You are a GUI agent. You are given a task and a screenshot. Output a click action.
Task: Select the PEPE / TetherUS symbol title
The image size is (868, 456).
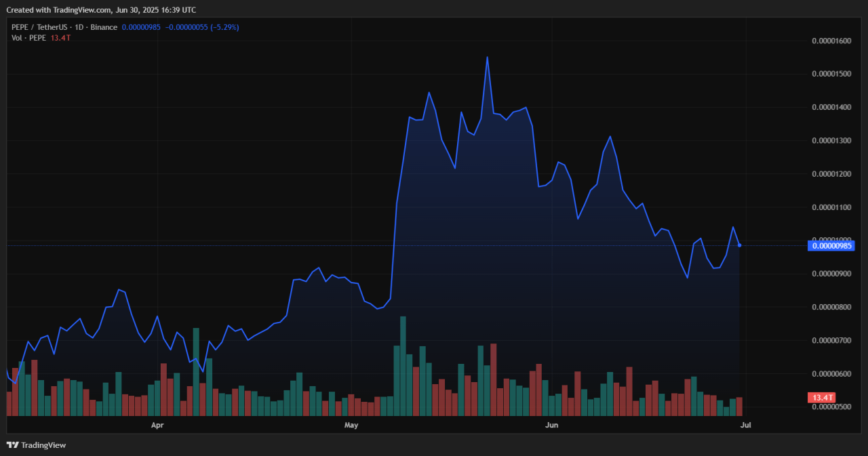tap(40, 27)
